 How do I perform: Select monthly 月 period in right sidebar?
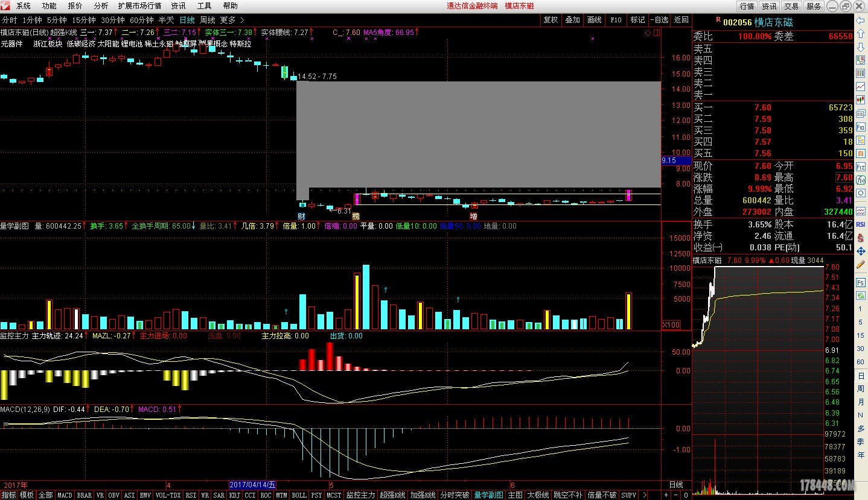[x=861, y=402]
